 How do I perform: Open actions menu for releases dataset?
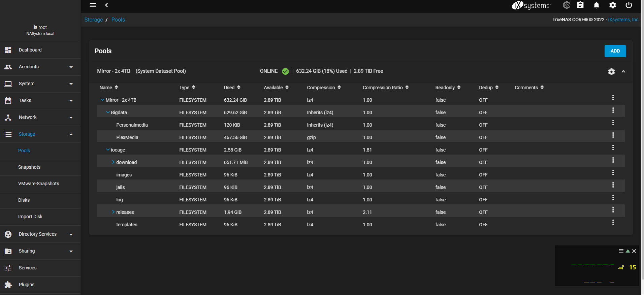coord(613,210)
